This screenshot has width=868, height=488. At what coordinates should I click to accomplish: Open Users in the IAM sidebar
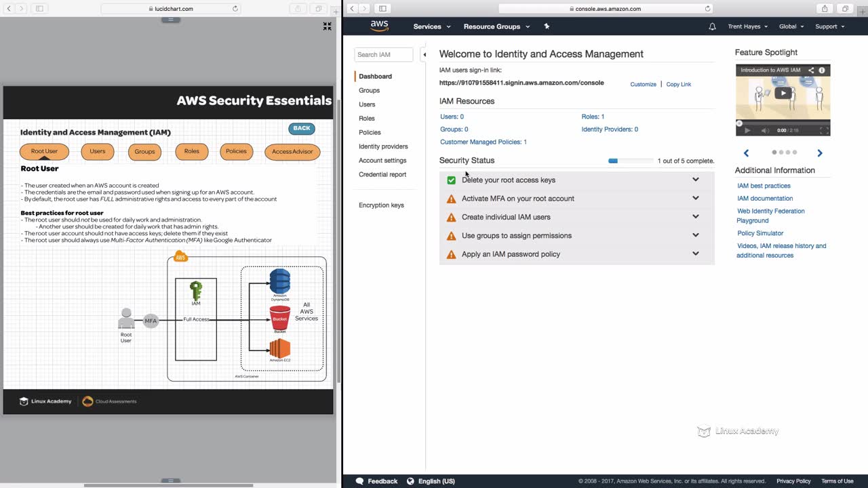[367, 104]
